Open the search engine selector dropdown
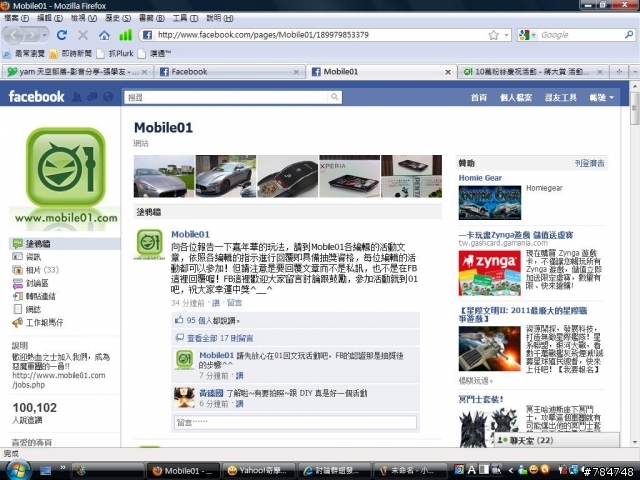The image size is (640, 480). pos(533,36)
